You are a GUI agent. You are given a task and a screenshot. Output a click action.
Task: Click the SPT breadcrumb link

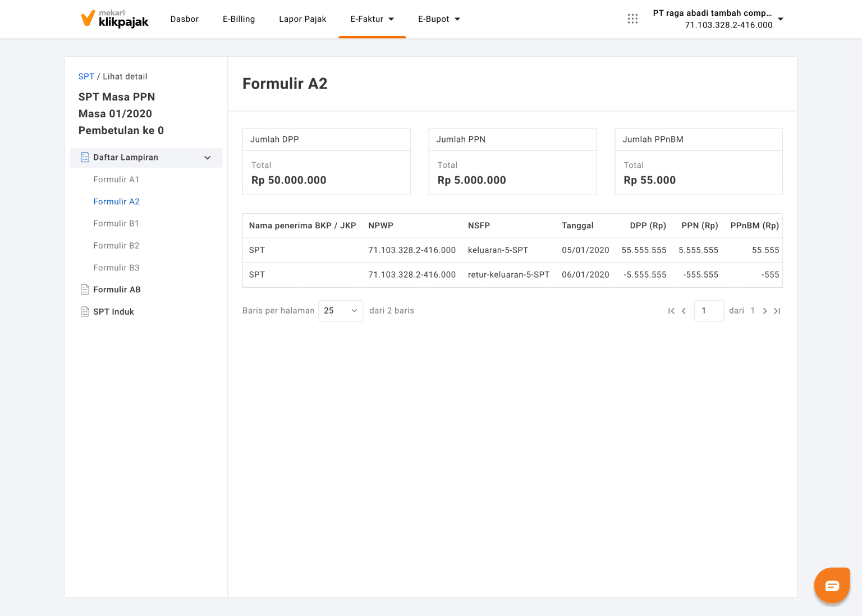click(86, 77)
